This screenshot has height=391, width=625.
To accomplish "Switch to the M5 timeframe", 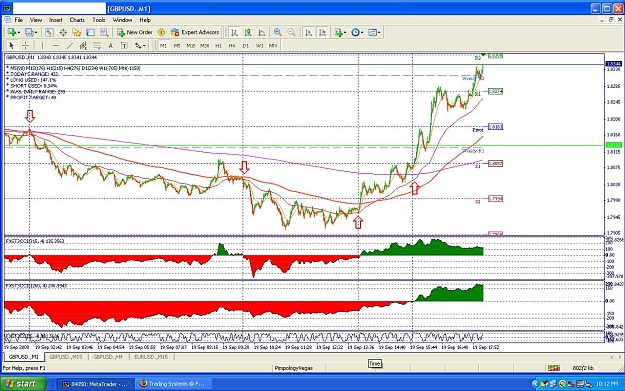I will (177, 46).
